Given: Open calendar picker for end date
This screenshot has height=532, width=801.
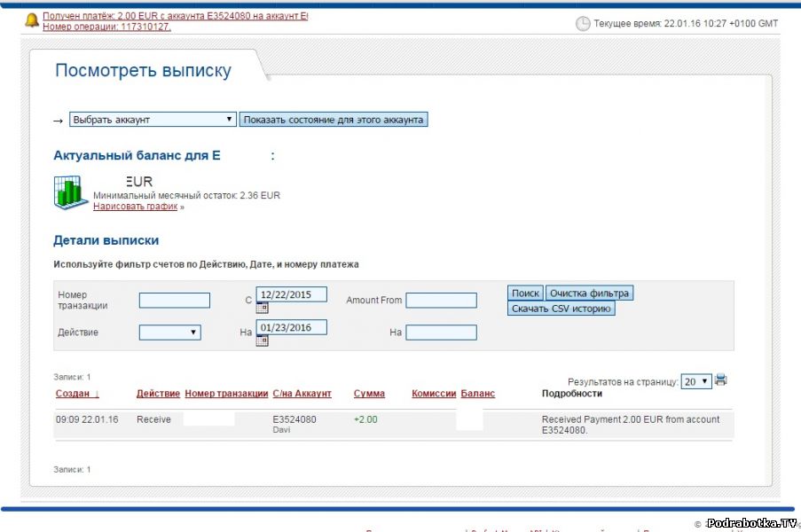Looking at the screenshot, I should coord(262,340).
